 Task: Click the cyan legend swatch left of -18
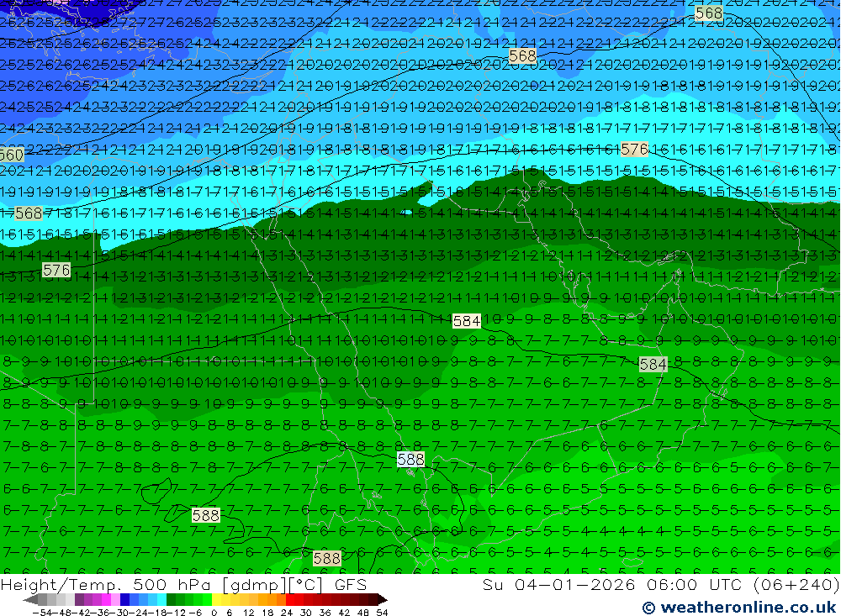[161, 599]
